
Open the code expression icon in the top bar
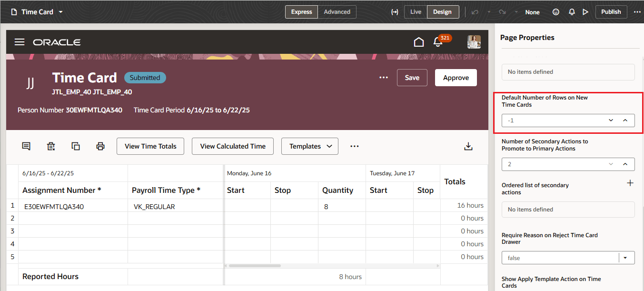395,11
